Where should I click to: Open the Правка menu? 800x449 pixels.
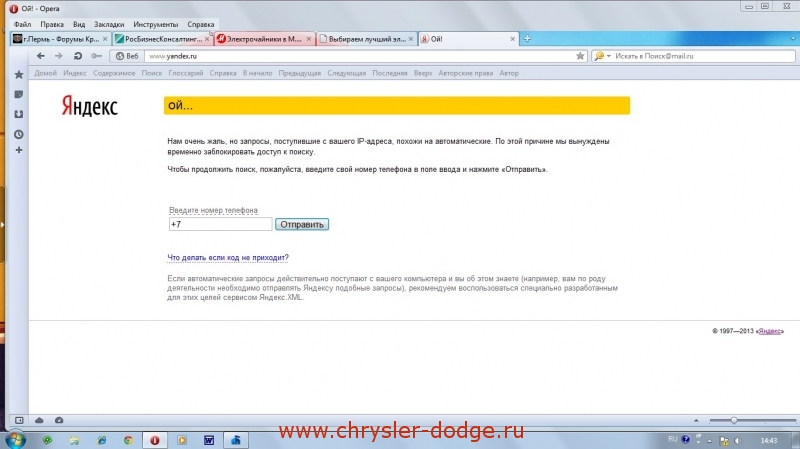pos(52,24)
